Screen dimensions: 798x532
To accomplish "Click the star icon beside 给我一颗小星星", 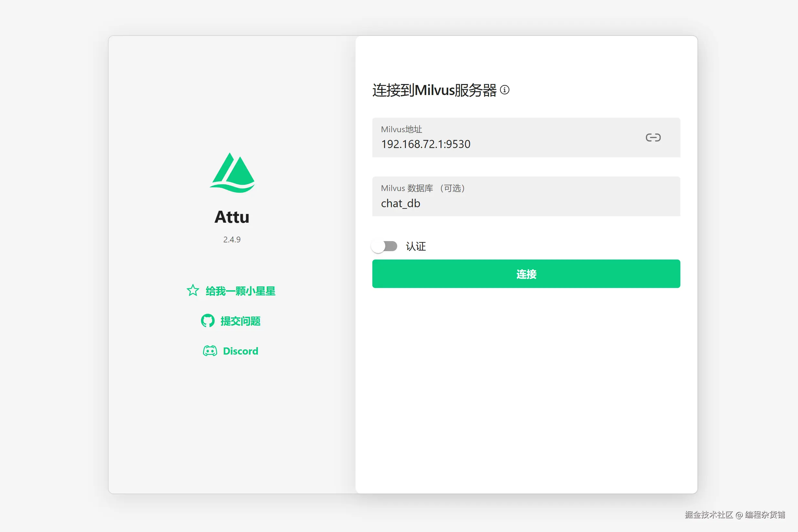I will (193, 291).
